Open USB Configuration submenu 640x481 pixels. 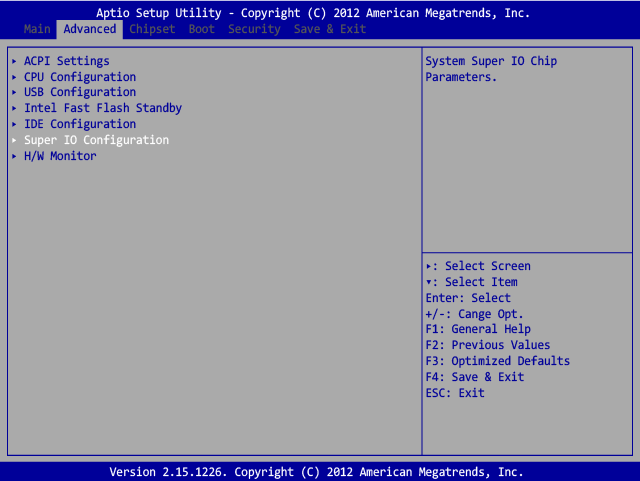(x=80, y=92)
